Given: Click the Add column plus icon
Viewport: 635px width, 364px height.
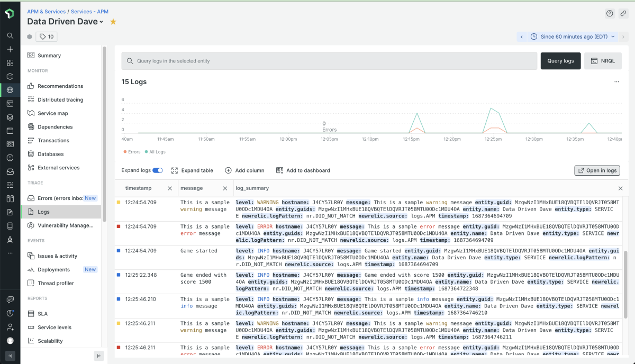Looking at the screenshot, I should click(229, 170).
